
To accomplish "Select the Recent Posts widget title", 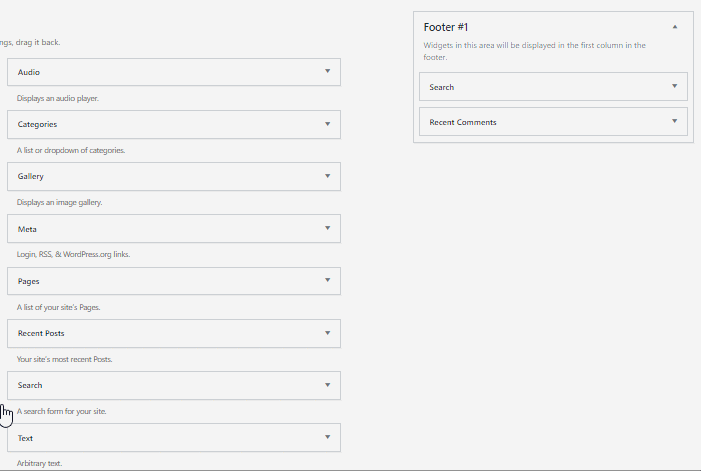I will pyautogui.click(x=41, y=332).
